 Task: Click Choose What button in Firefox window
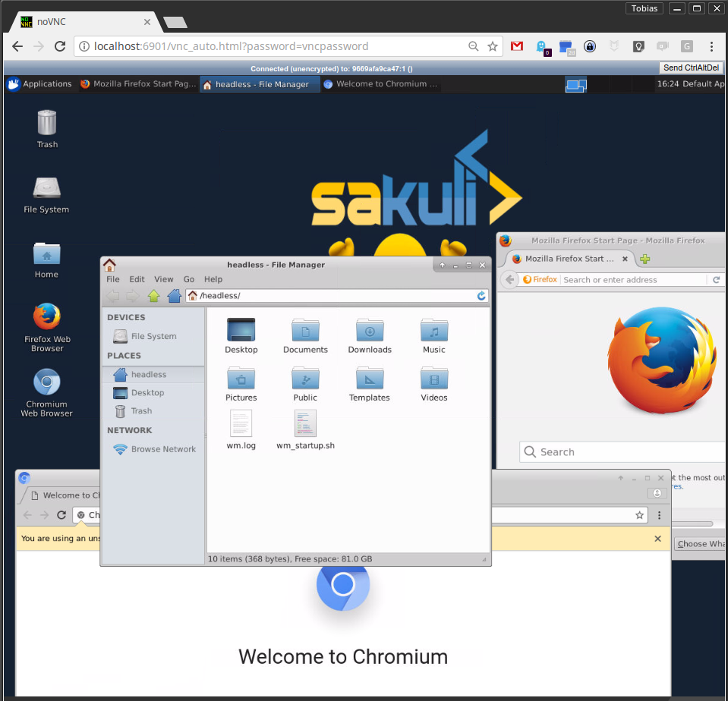click(x=700, y=544)
